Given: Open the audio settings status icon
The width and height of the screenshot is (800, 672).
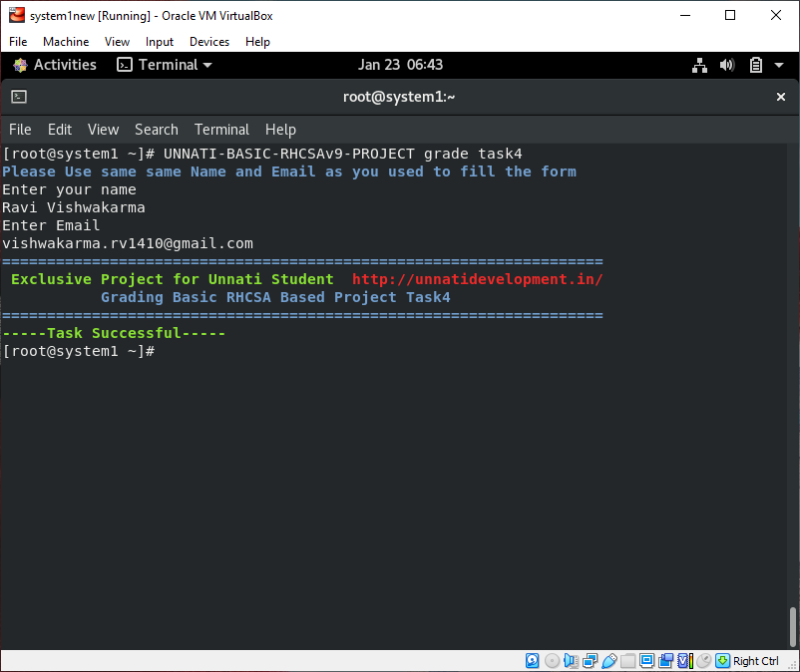Looking at the screenshot, I should pos(571,661).
